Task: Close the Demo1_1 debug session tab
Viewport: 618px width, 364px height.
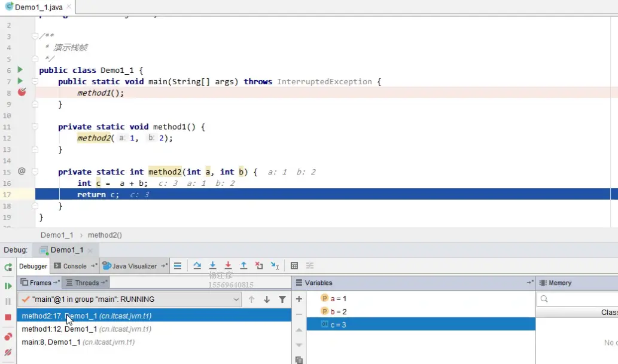Action: (90, 250)
